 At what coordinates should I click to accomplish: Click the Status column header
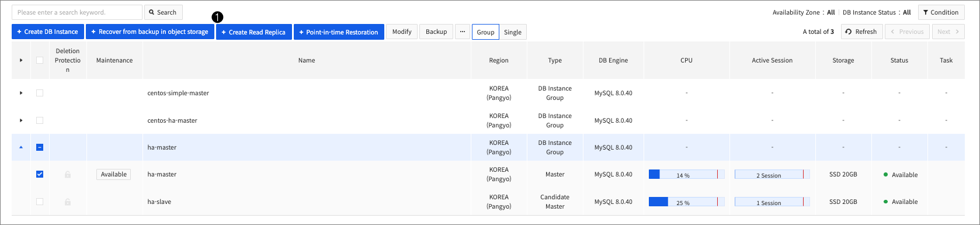(899, 60)
